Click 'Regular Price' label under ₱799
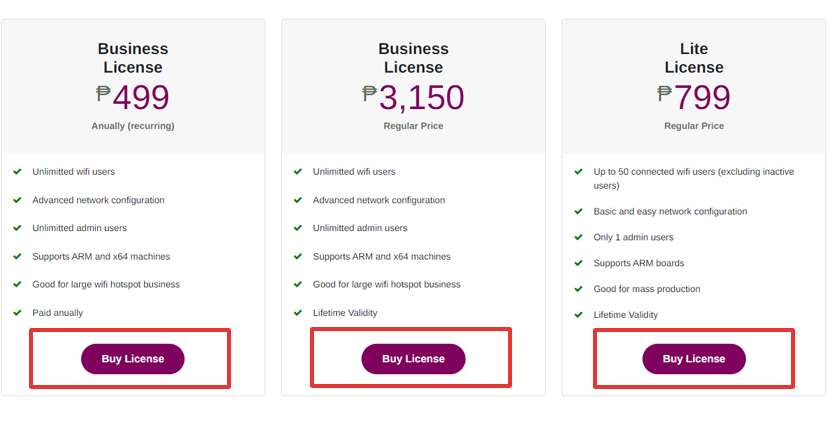Viewport: 827px width, 422px height. pos(694,126)
